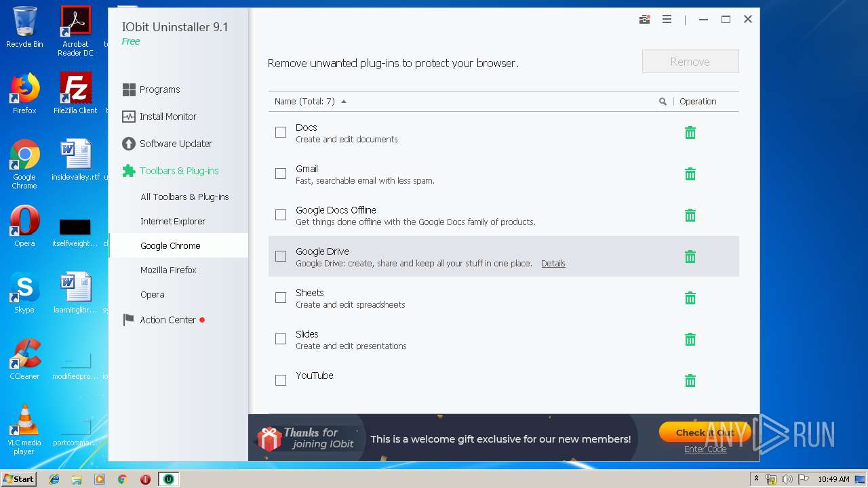Screen dimensions: 868x488
Task: Check the Slides plug-in checkbox
Action: coord(281,340)
